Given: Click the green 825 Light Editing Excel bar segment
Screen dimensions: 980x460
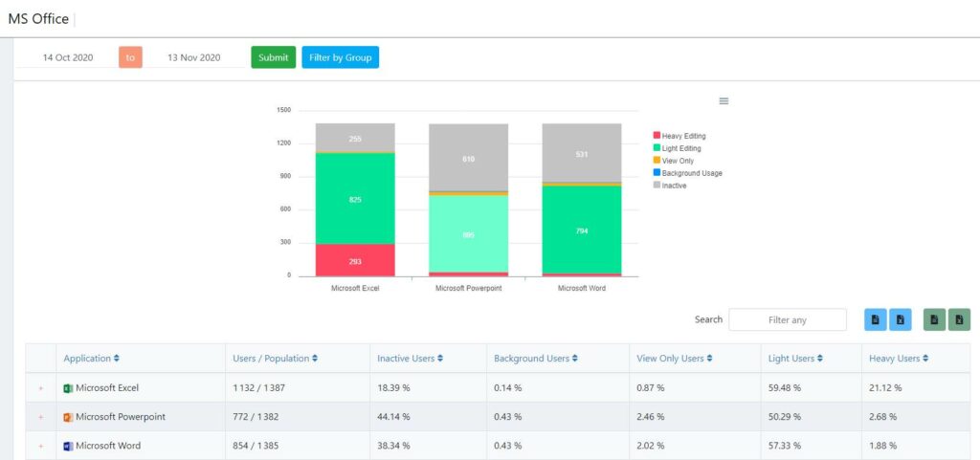Looking at the screenshot, I should click(x=355, y=199).
